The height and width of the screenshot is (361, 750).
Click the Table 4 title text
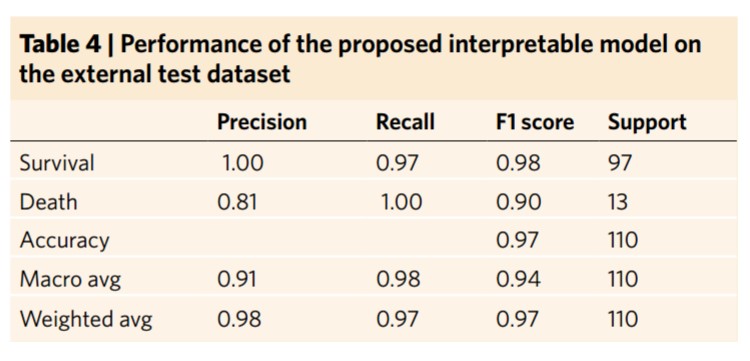(361, 59)
